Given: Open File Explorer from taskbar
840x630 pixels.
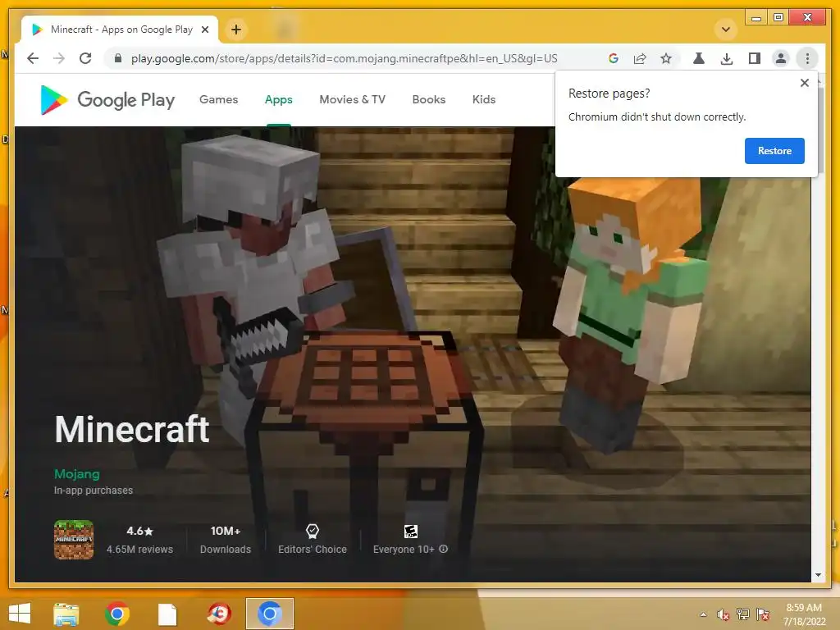Looking at the screenshot, I should tap(66, 614).
